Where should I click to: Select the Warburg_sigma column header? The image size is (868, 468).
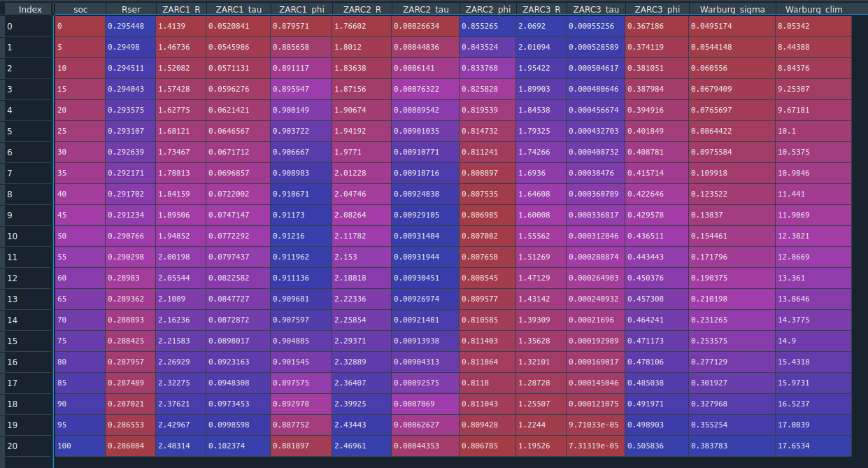point(732,10)
